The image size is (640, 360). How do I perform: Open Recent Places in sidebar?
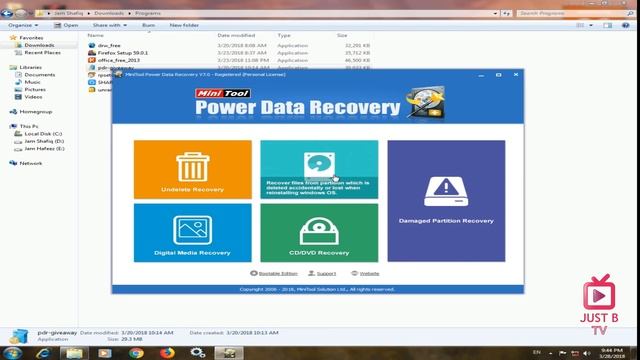[x=42, y=53]
